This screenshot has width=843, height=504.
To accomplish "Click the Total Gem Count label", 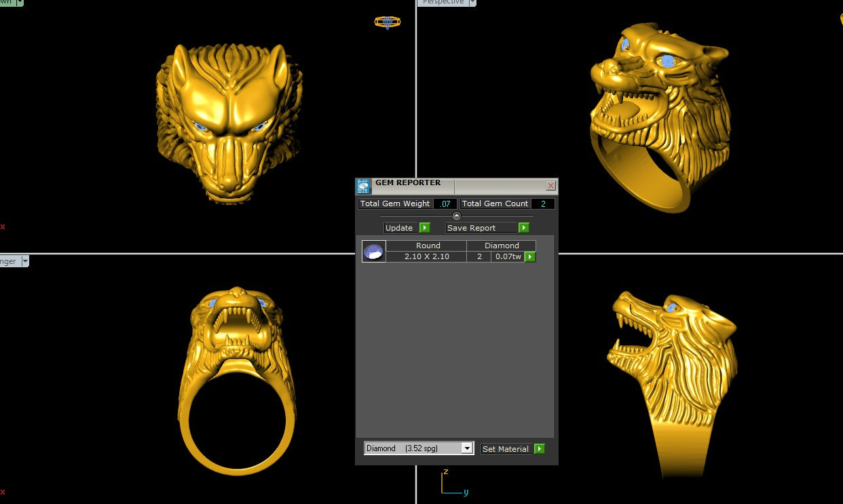I will click(495, 203).
